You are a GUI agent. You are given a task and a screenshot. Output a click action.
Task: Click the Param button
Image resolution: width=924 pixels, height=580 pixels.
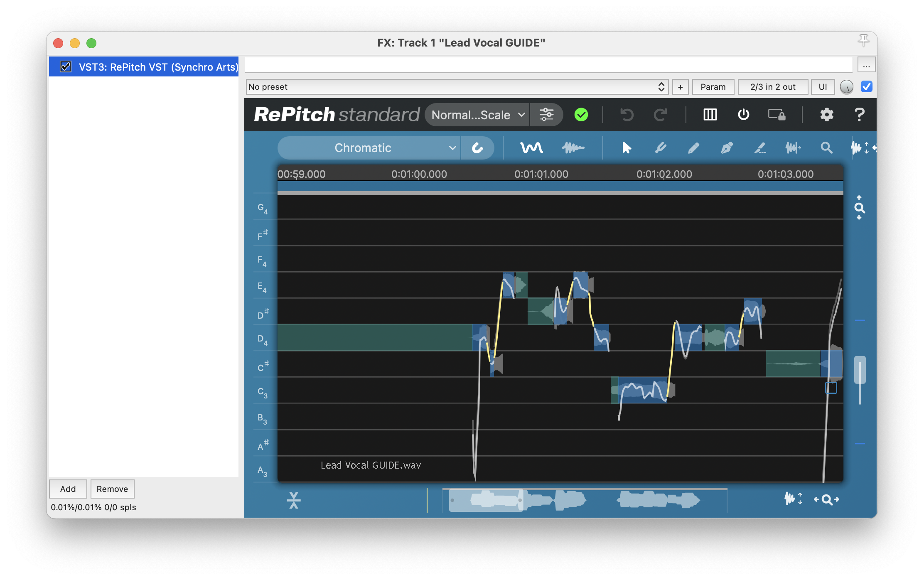click(713, 87)
